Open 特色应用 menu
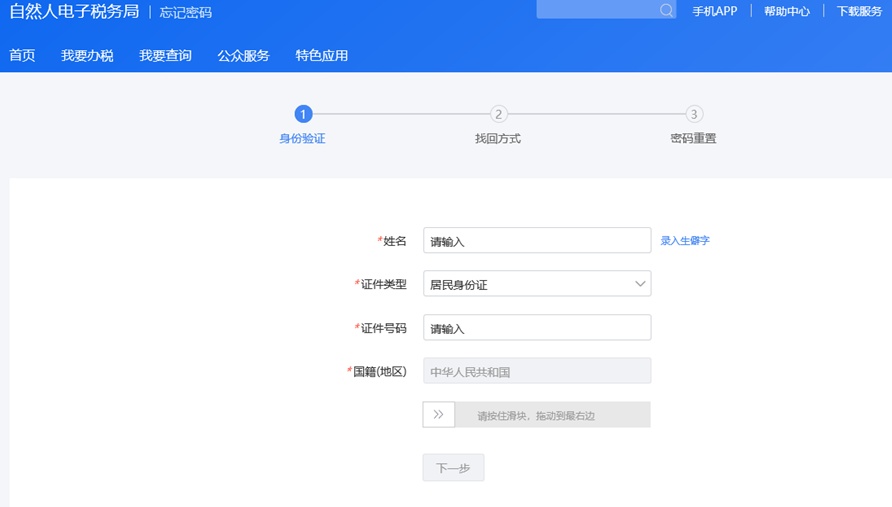The image size is (892, 507). pos(322,56)
